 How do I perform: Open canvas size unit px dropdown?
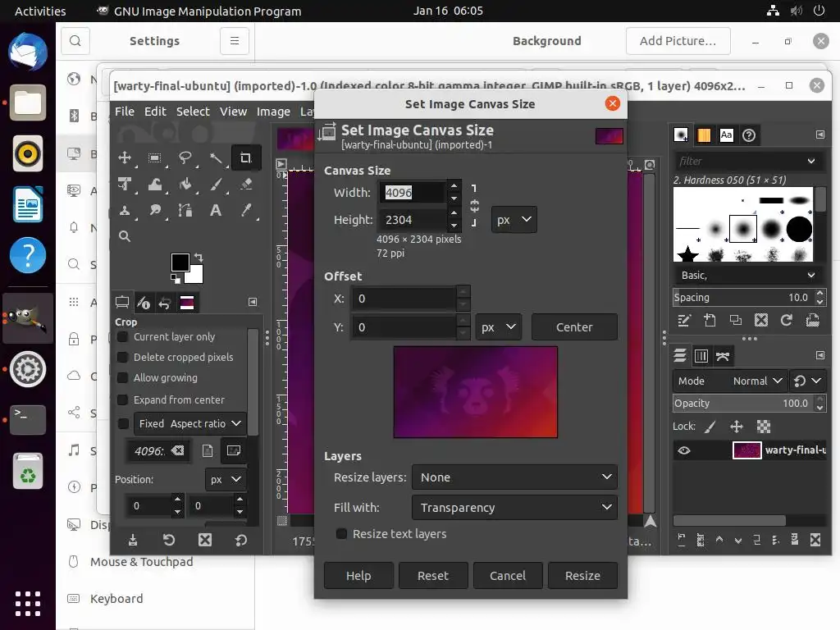pyautogui.click(x=514, y=220)
